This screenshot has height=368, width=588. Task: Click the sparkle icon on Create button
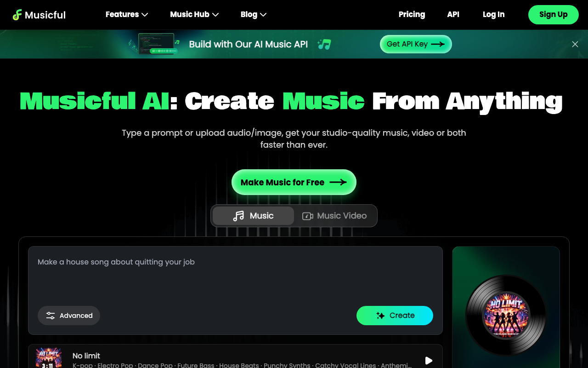380,316
